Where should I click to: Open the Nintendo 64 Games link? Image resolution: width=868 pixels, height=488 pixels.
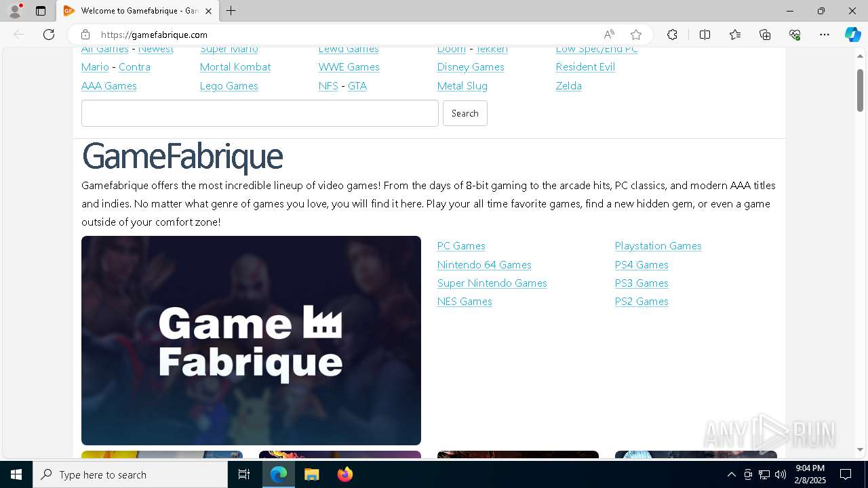point(484,265)
